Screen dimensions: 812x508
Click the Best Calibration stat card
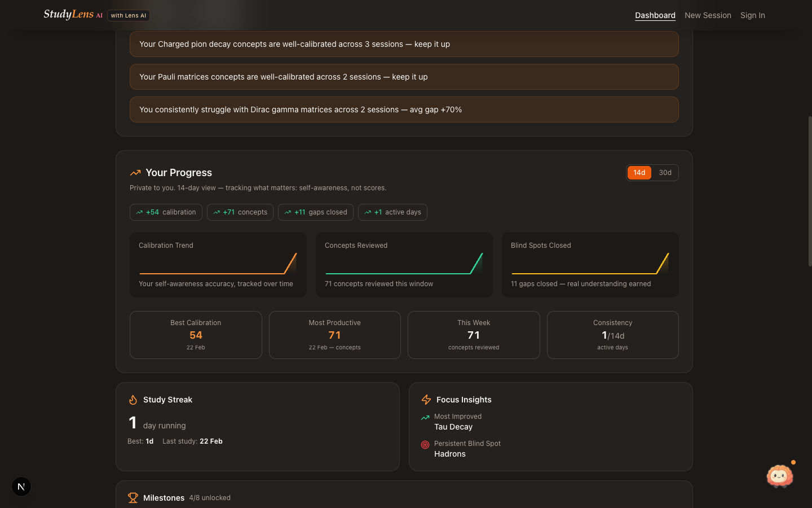pyautogui.click(x=196, y=335)
